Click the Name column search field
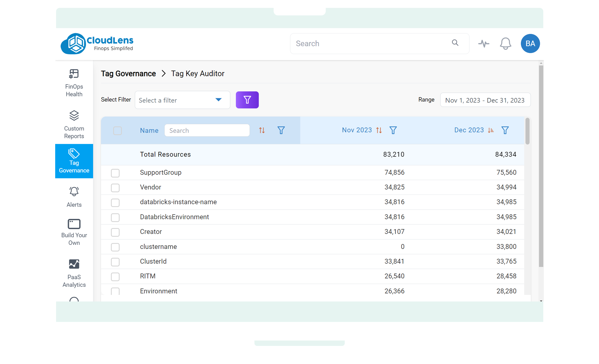The width and height of the screenshot is (599, 364). (207, 130)
